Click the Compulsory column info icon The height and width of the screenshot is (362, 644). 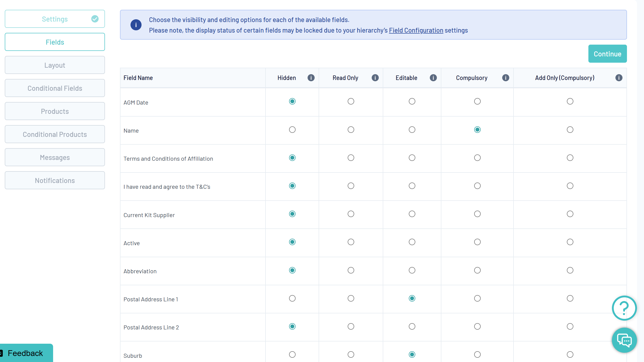point(505,78)
